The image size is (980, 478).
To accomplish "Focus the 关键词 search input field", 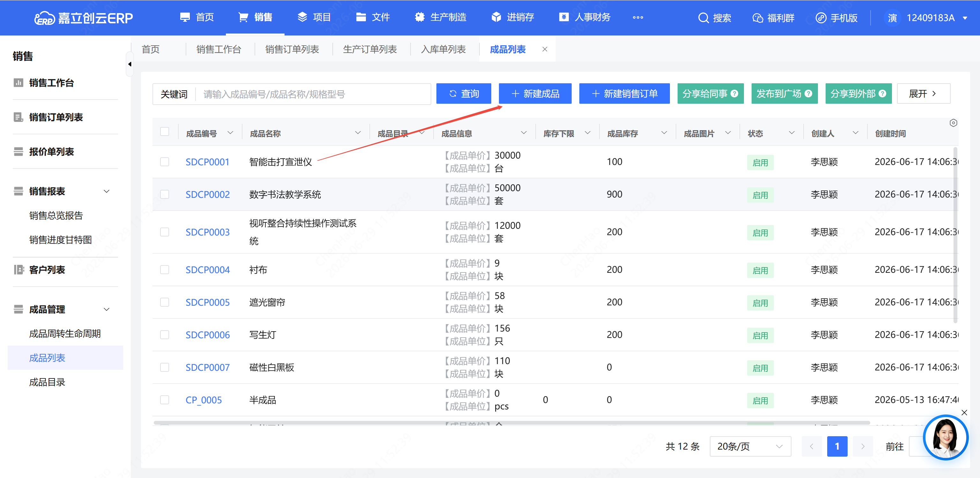I will pyautogui.click(x=313, y=94).
